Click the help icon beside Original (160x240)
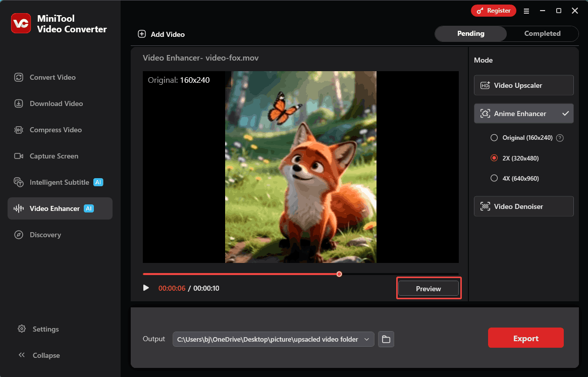 (560, 138)
